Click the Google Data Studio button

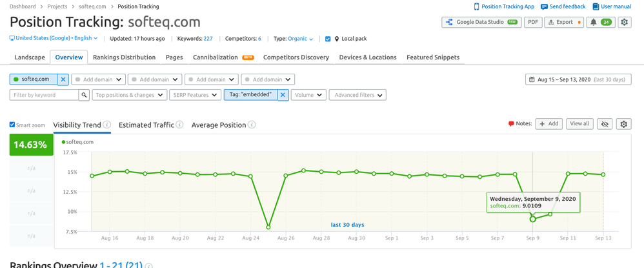click(x=481, y=22)
